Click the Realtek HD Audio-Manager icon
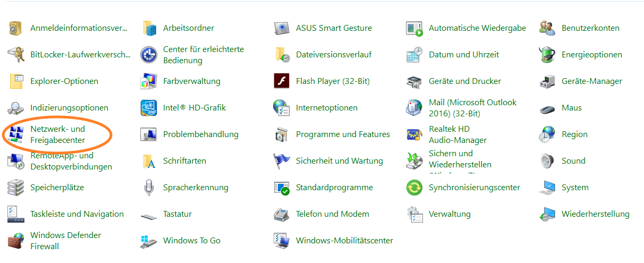The image size is (644, 263). 414,134
